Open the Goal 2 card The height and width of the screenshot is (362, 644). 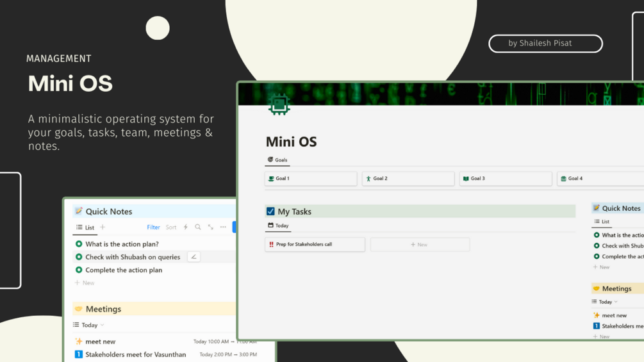tap(408, 179)
